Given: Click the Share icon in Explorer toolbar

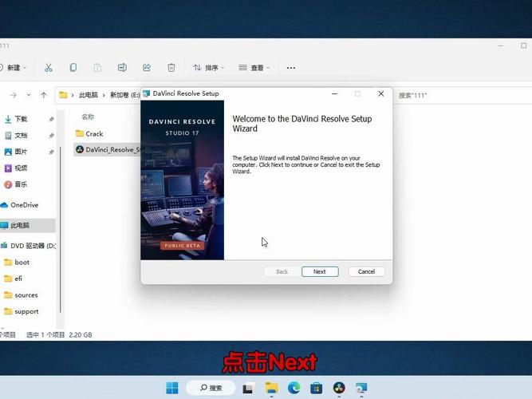Looking at the screenshot, I should click(147, 68).
